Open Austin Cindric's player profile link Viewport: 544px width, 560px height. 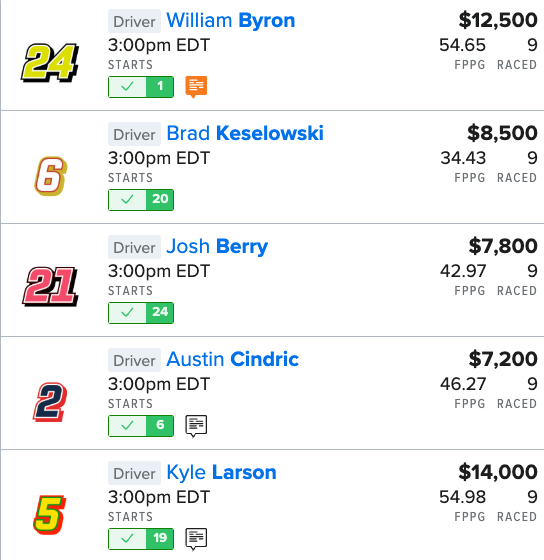click(233, 360)
